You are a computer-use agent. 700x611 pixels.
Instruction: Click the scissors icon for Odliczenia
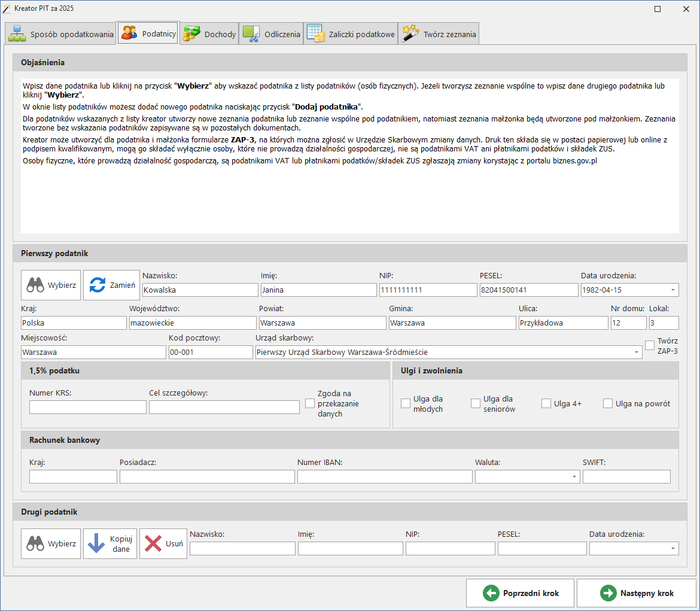pyautogui.click(x=251, y=34)
